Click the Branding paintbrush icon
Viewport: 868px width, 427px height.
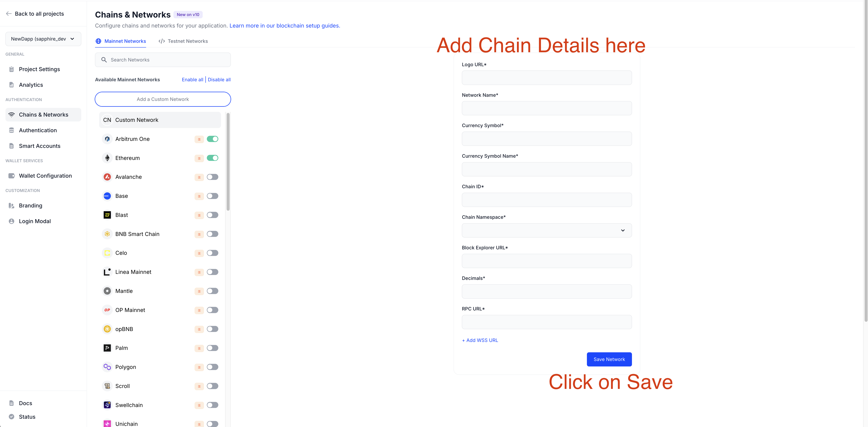point(12,206)
